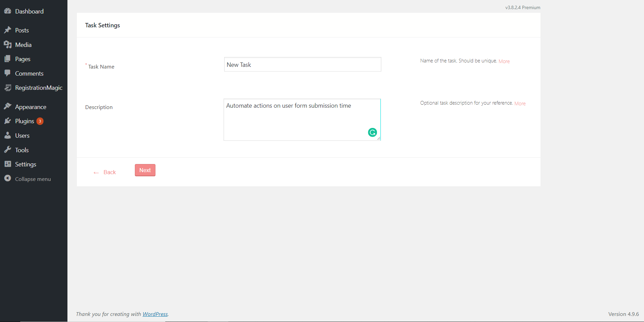Collapse the WordPress admin menu

[x=27, y=179]
